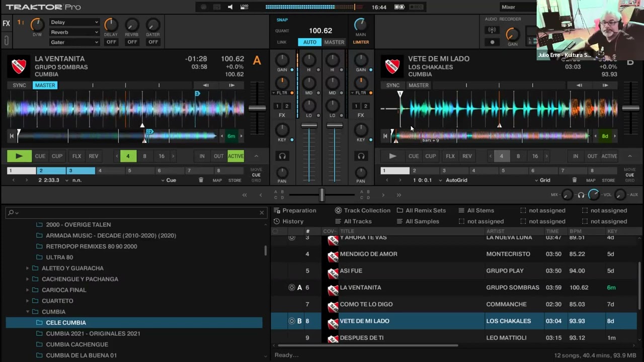
Task: Toggle SYNC on deck B
Action: pyautogui.click(x=393, y=85)
